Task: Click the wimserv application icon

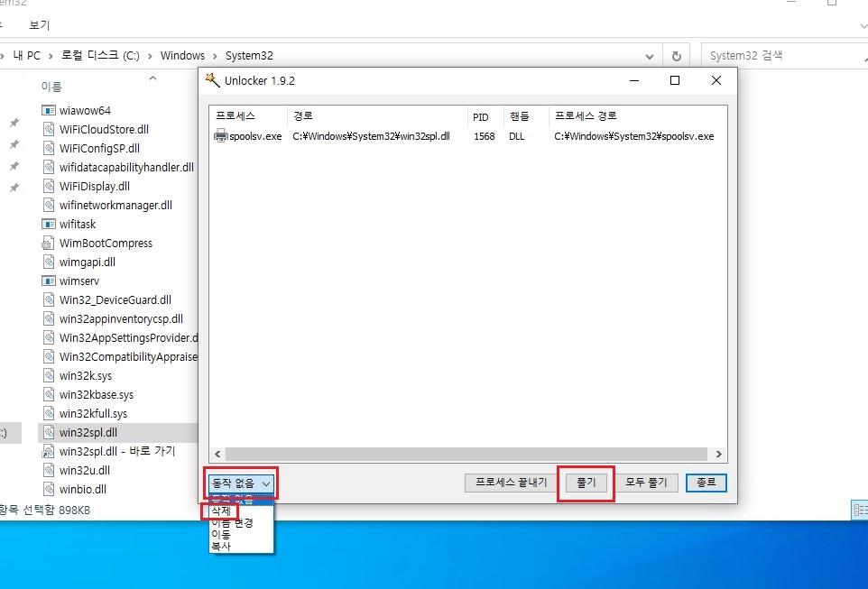Action: click(49, 281)
